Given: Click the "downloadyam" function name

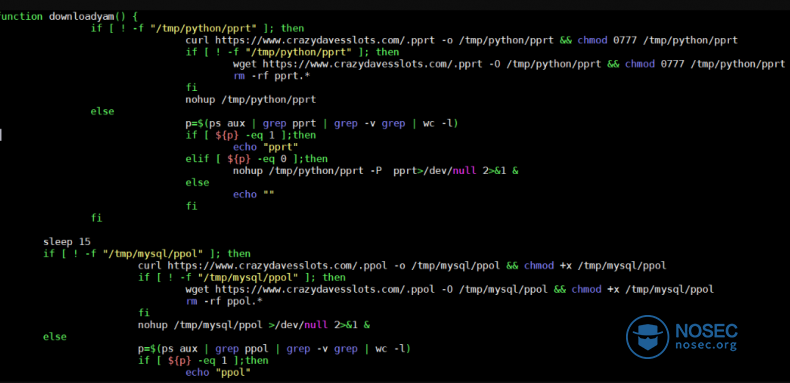Looking at the screenshot, I should 83,17.
